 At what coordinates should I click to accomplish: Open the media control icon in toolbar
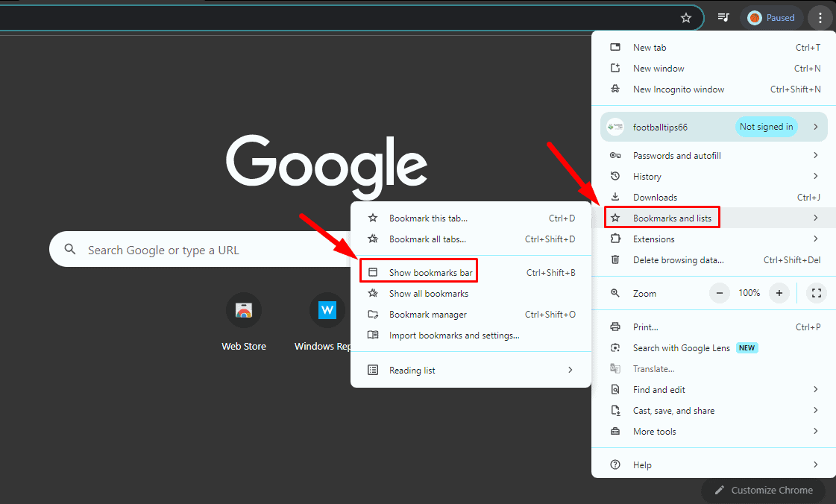pos(723,18)
